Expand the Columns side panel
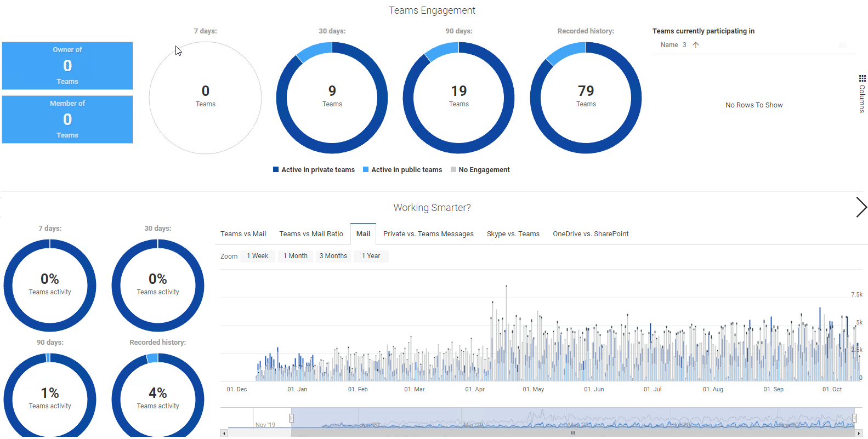This screenshot has width=868, height=439. [x=862, y=99]
